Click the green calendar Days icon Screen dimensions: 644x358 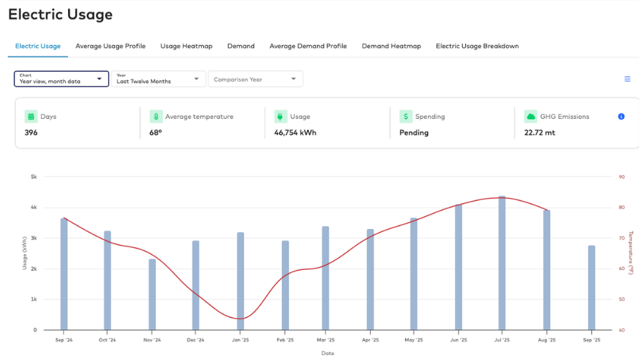click(31, 116)
